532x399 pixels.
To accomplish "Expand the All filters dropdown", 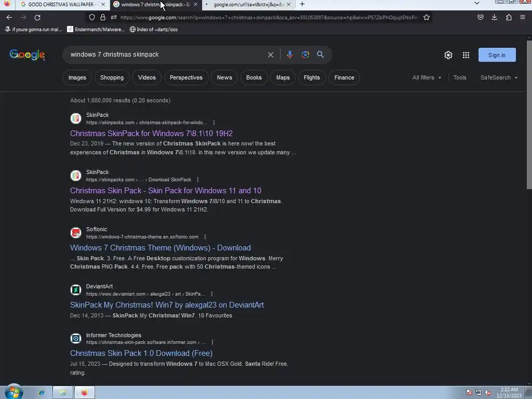I will (427, 78).
